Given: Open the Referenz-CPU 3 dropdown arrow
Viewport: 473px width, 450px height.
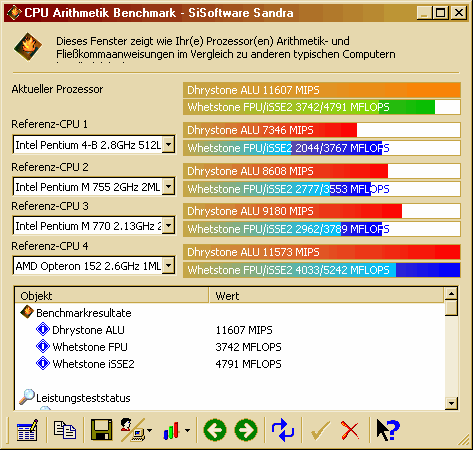Looking at the screenshot, I should tap(169, 226).
